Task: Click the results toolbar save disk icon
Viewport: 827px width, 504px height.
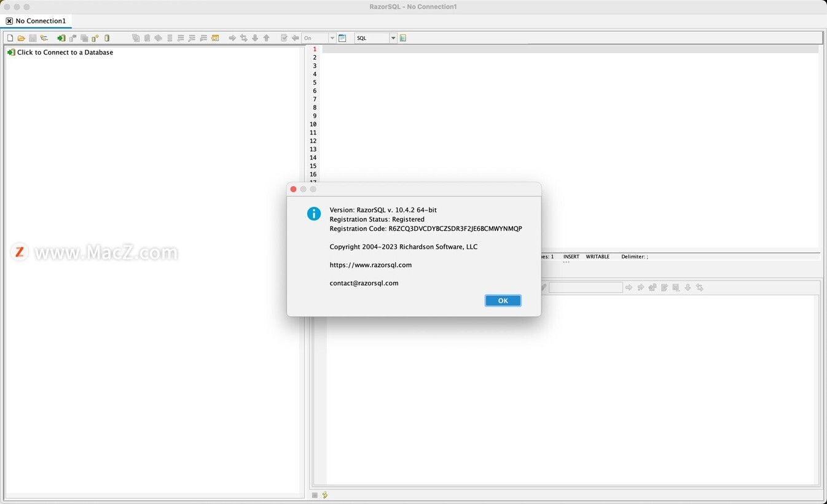Action: click(676, 287)
